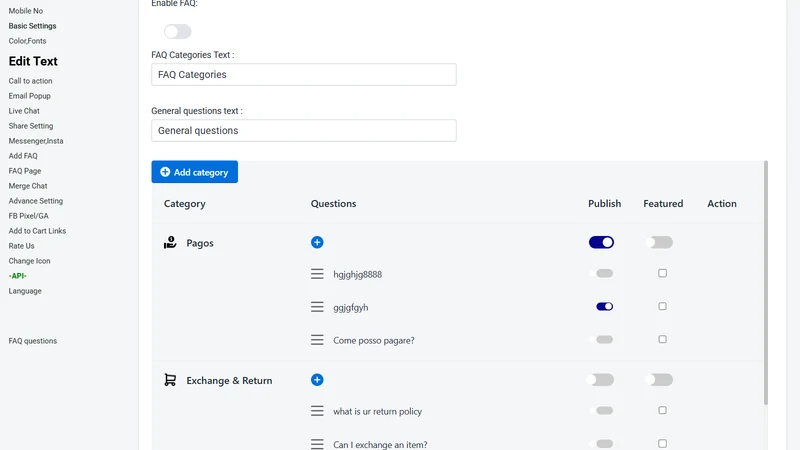The width and height of the screenshot is (800, 450).
Task: Check Featured box for ggjgfgyh
Action: coord(662,306)
